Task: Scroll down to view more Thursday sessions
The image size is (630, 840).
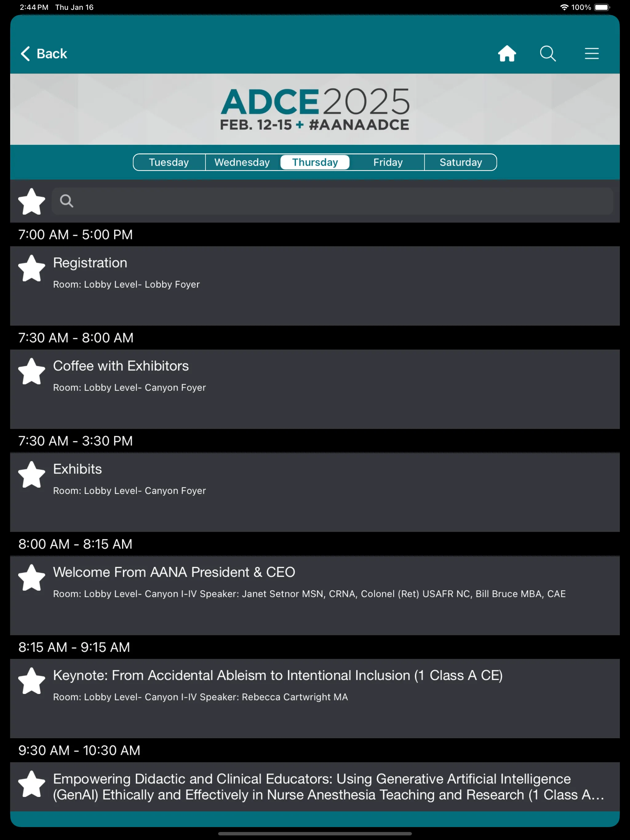Action: pos(315,595)
